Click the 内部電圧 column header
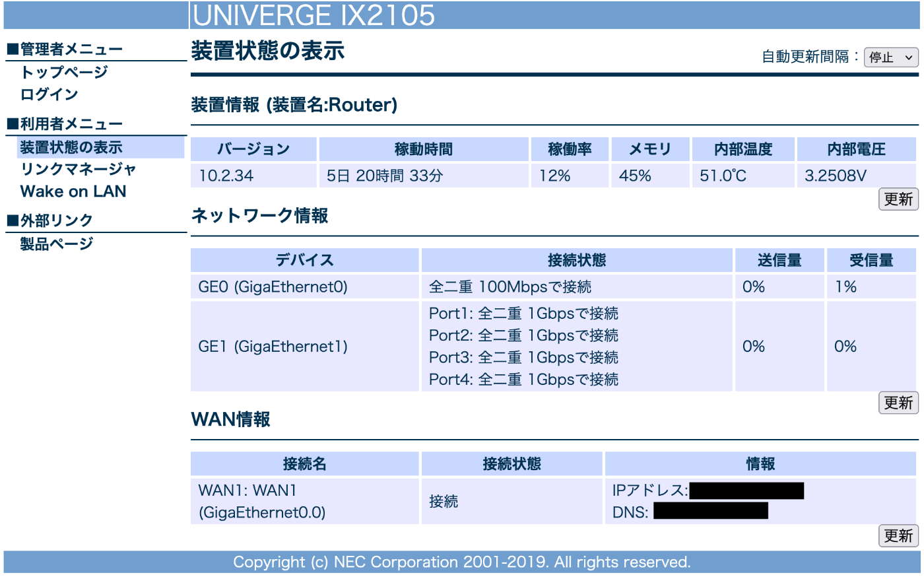The height and width of the screenshot is (577, 924). [857, 149]
